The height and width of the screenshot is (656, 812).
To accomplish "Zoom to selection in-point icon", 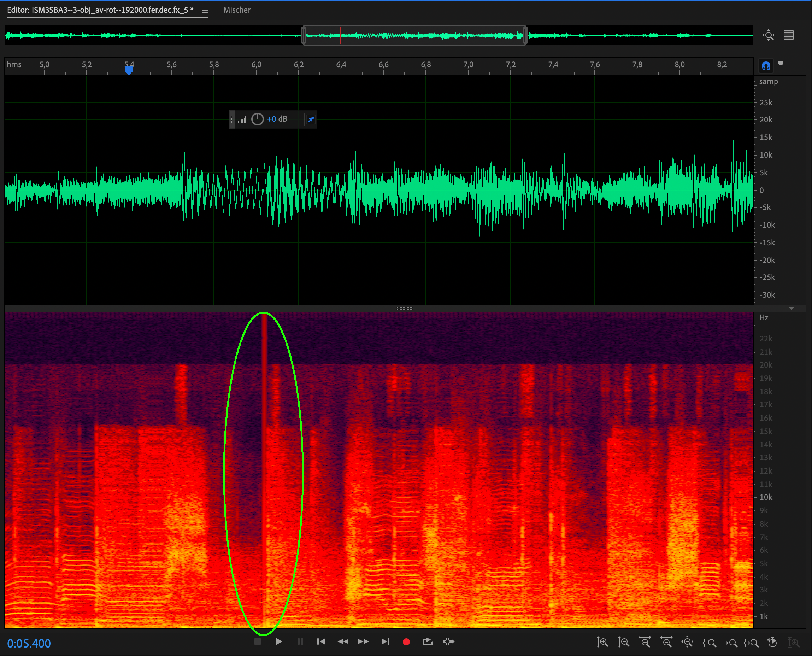I will (x=709, y=642).
